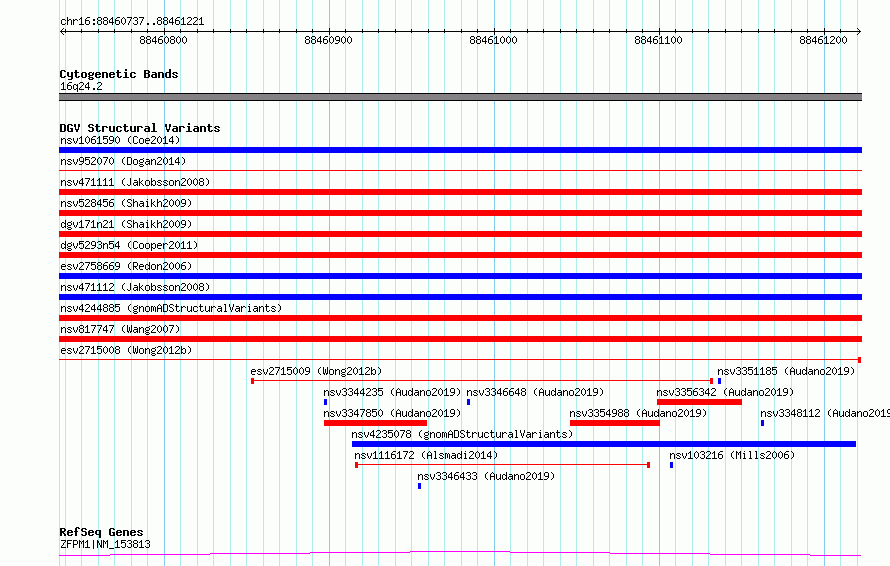
Task: Open nsv3344235 (Audano2019) label
Action: pos(392,392)
